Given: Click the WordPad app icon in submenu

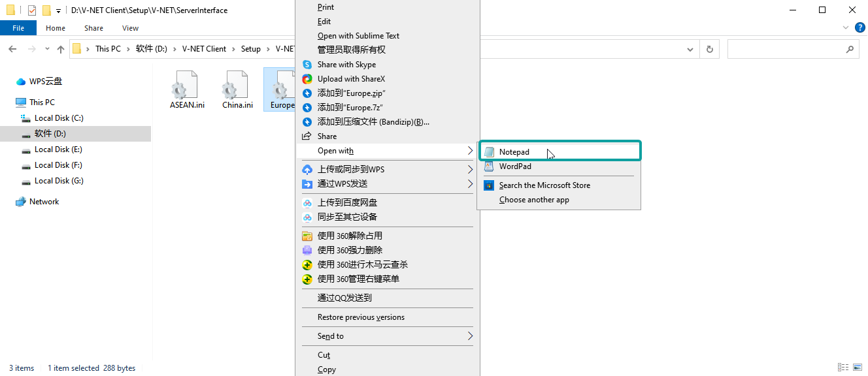Looking at the screenshot, I should pos(489,166).
